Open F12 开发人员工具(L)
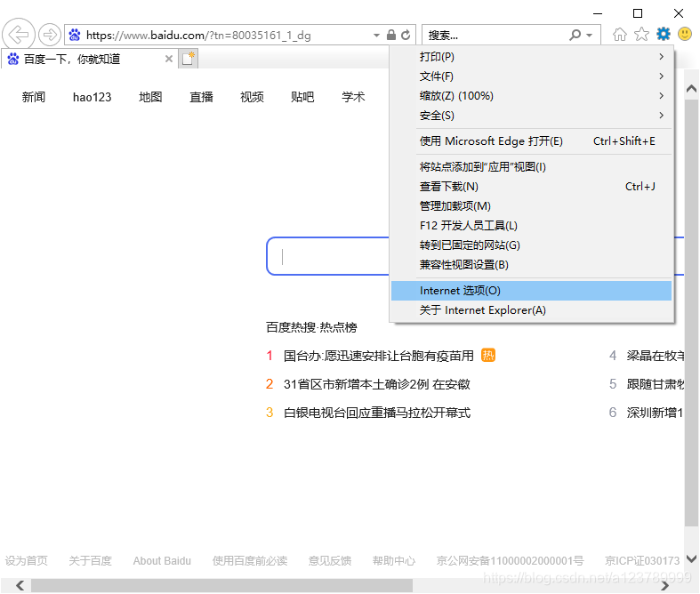 click(531, 226)
